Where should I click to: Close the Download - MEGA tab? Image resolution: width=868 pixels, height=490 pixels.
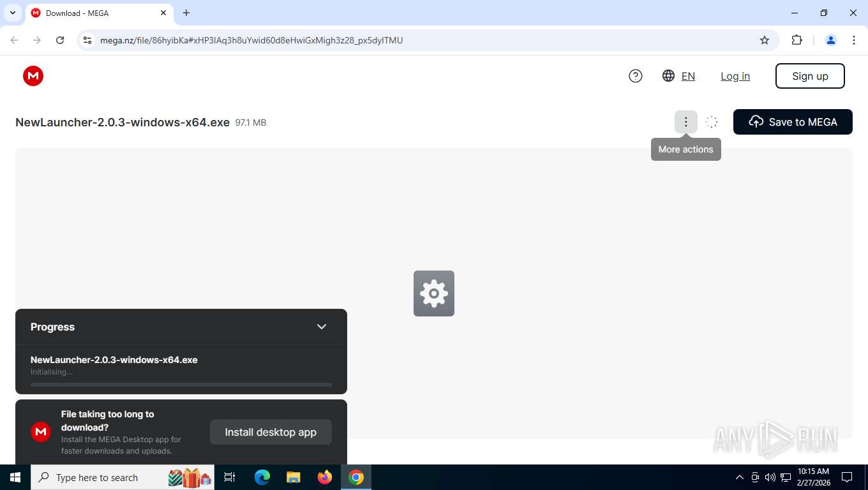pyautogui.click(x=164, y=13)
